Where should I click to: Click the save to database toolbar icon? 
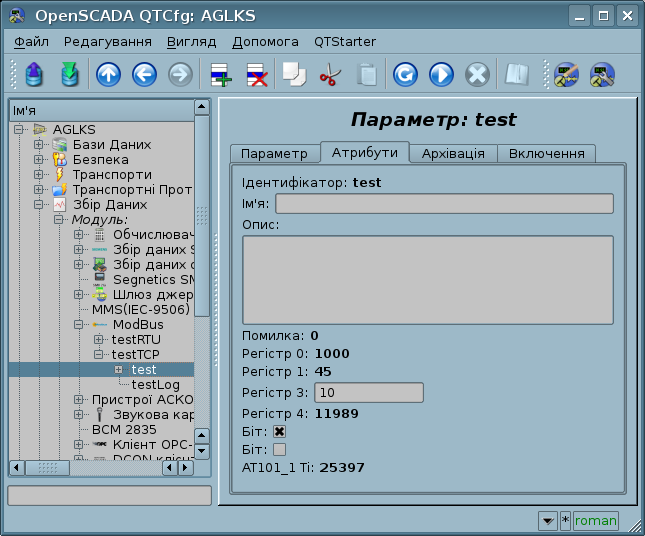[x=69, y=75]
